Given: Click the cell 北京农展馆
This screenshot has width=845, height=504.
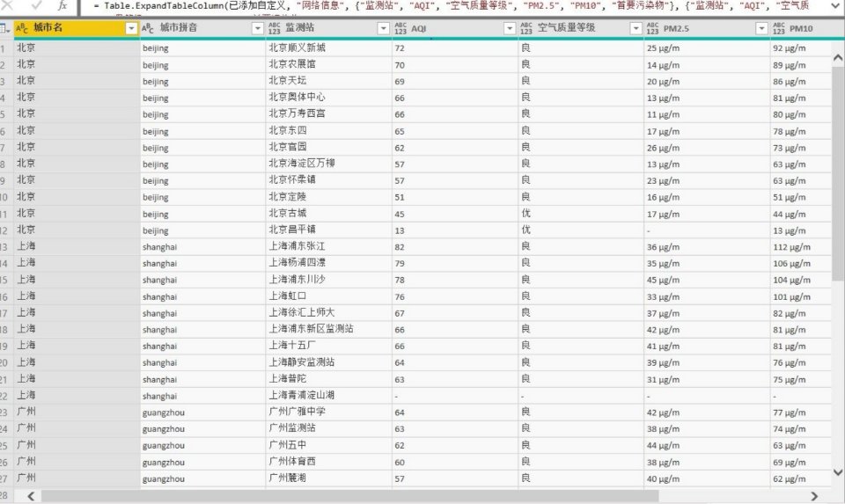Looking at the screenshot, I should (328, 64).
